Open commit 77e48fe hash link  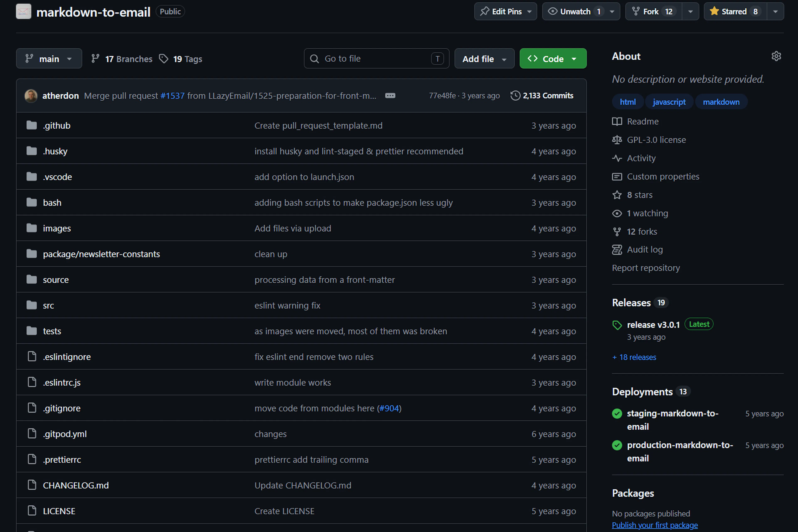coord(442,96)
